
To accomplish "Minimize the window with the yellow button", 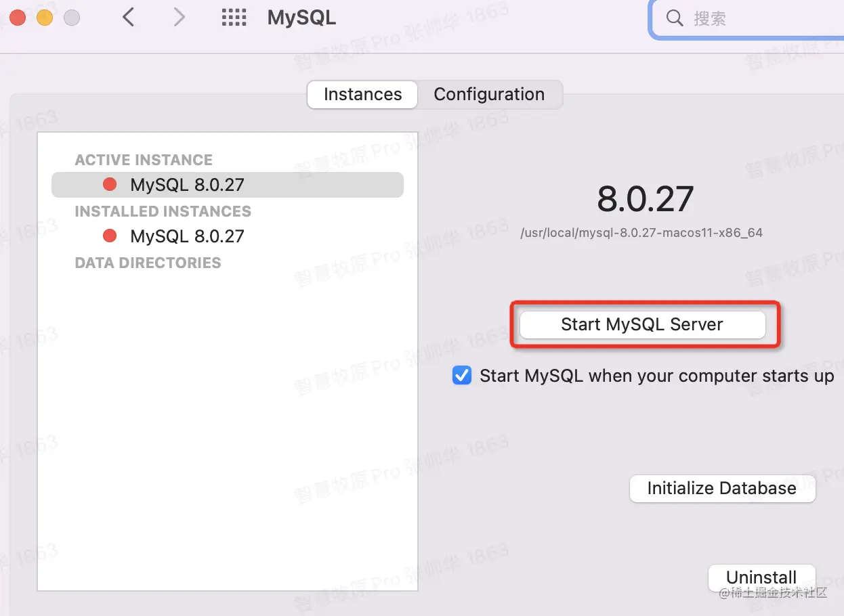I will click(45, 18).
